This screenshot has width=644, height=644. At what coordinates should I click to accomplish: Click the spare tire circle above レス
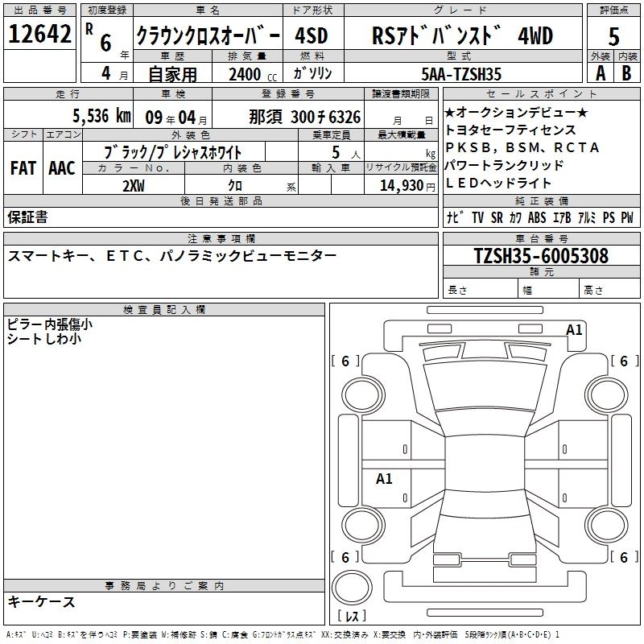(x=351, y=588)
